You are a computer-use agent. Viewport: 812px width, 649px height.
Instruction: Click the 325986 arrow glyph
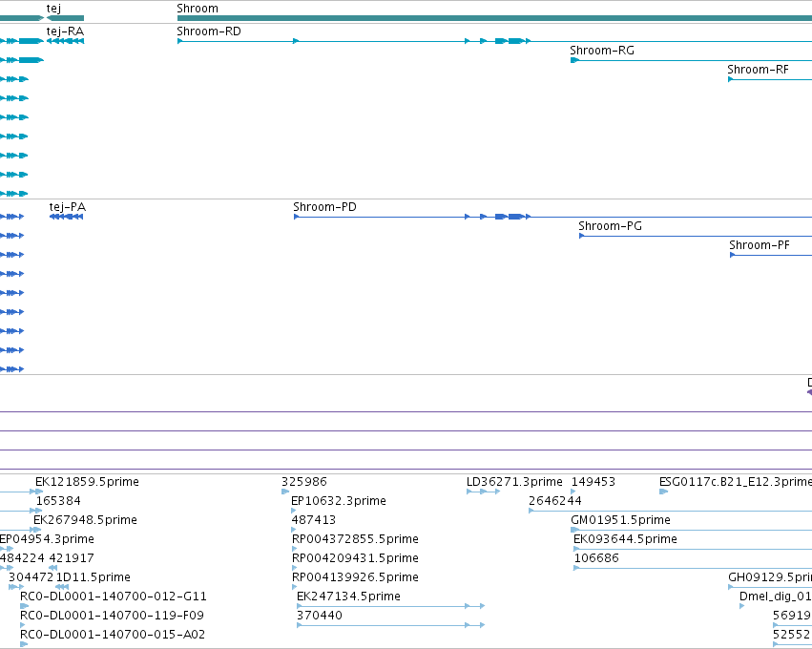tap(285, 492)
